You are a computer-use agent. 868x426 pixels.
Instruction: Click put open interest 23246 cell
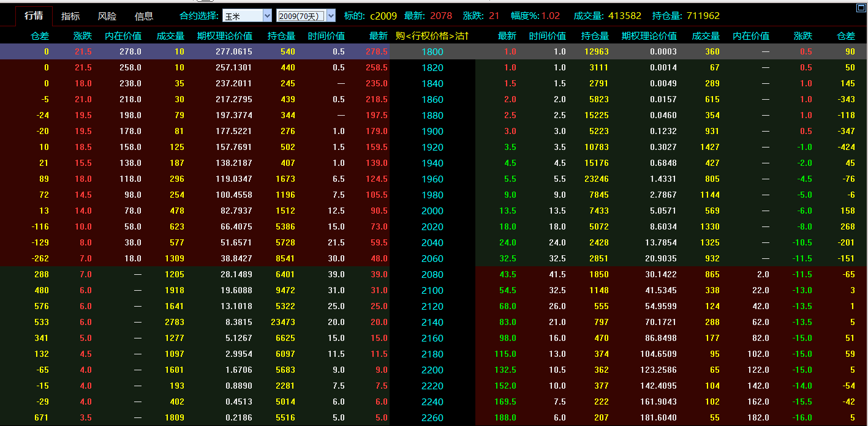tap(595, 179)
